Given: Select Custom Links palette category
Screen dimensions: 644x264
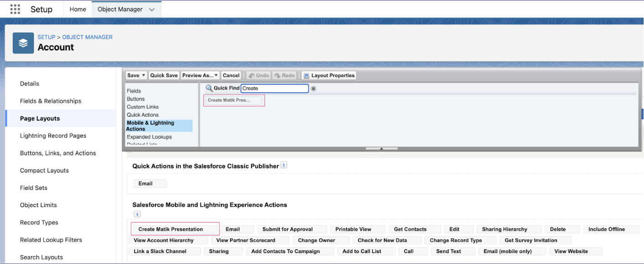Looking at the screenshot, I should [x=143, y=107].
